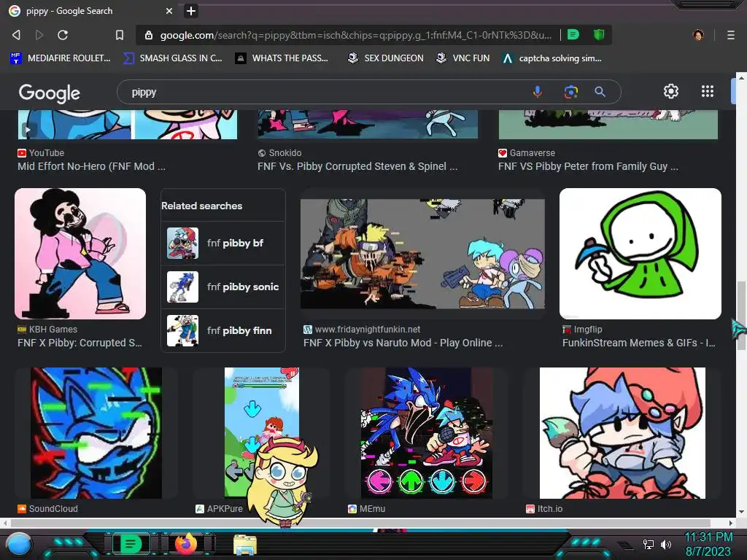Open File Explorer folder on taskbar
Image resolution: width=747 pixels, height=560 pixels.
point(245,545)
